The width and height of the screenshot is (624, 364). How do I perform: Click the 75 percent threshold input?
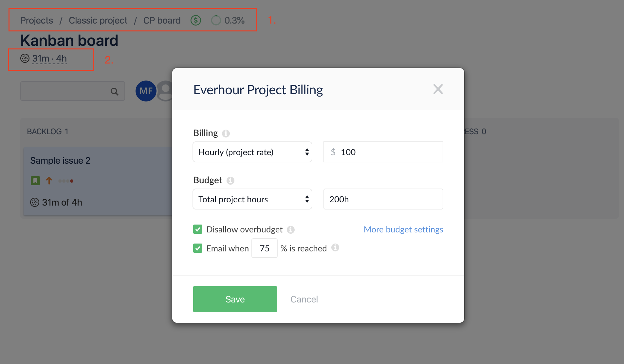[x=265, y=248]
